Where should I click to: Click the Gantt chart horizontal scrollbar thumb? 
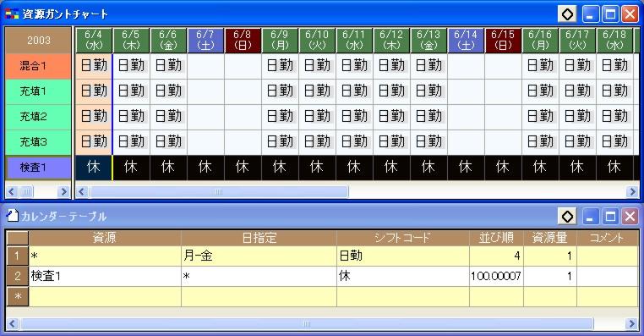coord(219,191)
